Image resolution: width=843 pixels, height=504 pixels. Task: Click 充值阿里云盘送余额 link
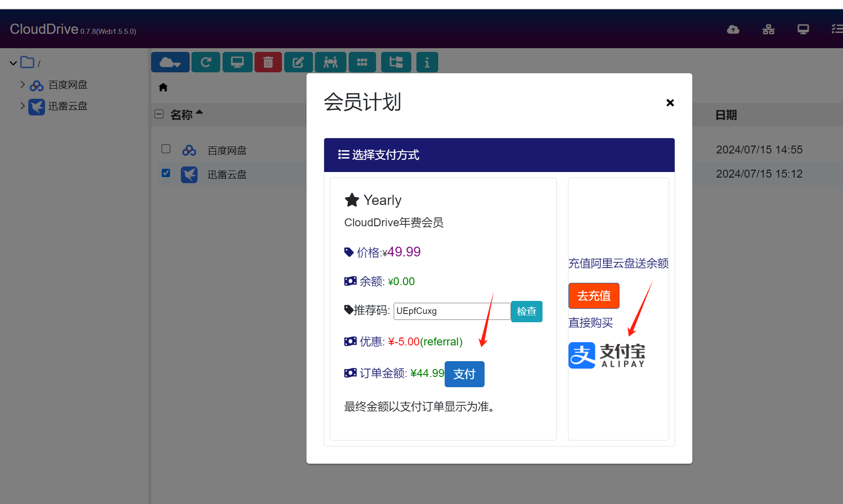click(x=619, y=263)
